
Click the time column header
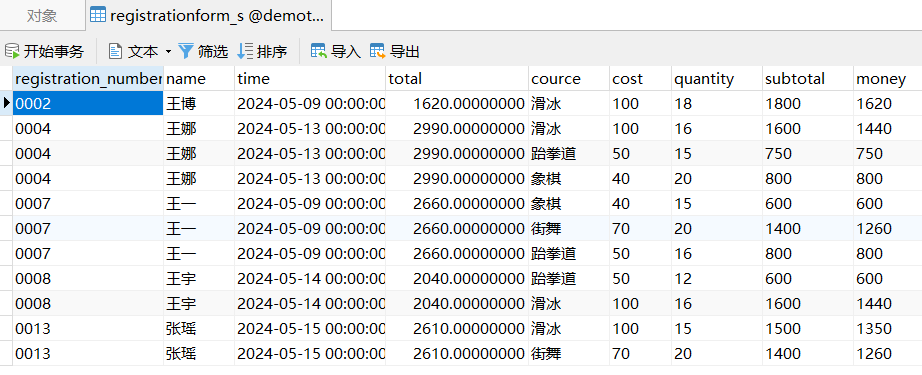(310, 79)
